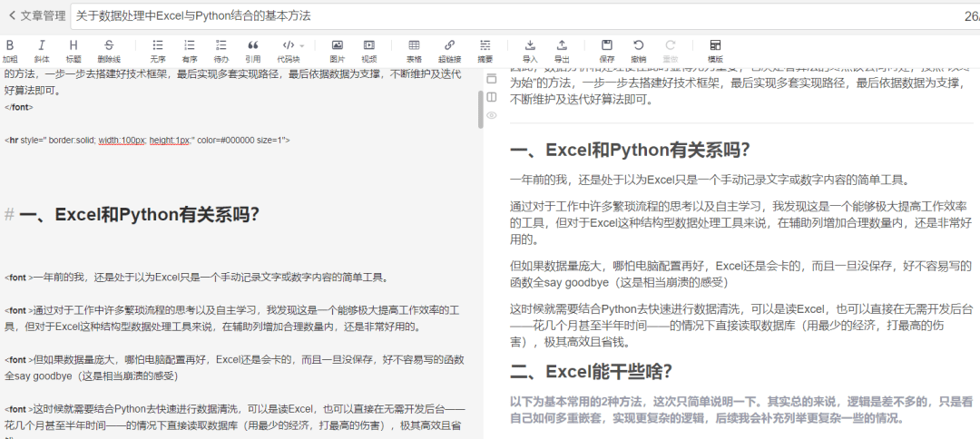The width and height of the screenshot is (980, 439).
Task: Toggle single-pane layout icon beside preview
Action: pos(491,79)
